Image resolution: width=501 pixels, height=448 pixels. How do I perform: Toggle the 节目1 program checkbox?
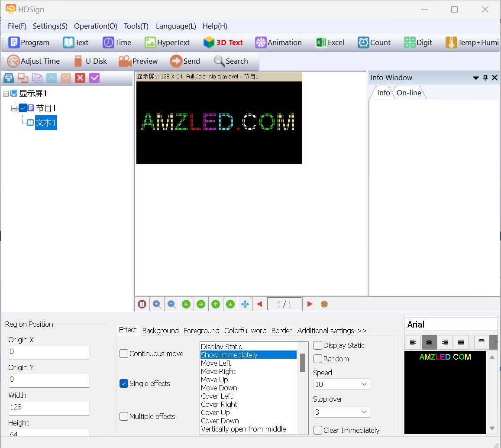[23, 108]
